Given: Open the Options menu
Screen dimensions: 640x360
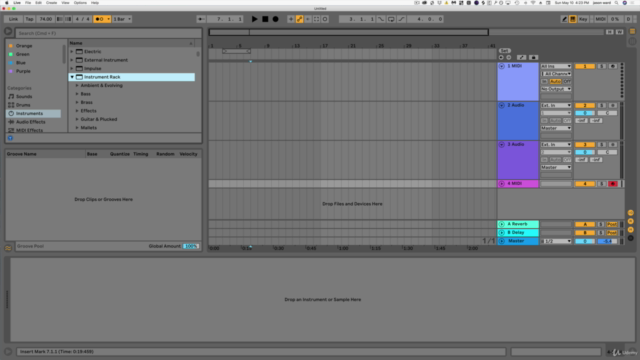Looking at the screenshot, I should coord(80,3).
